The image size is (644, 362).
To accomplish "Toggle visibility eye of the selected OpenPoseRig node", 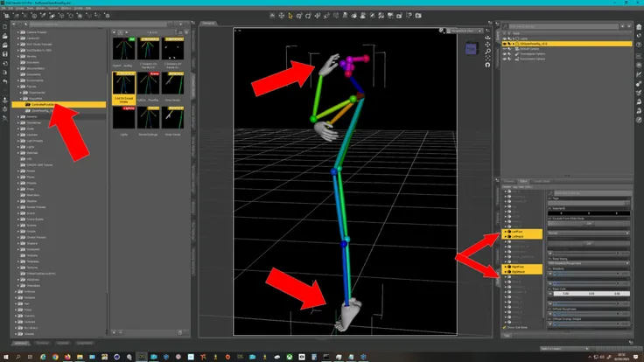I will [505, 44].
